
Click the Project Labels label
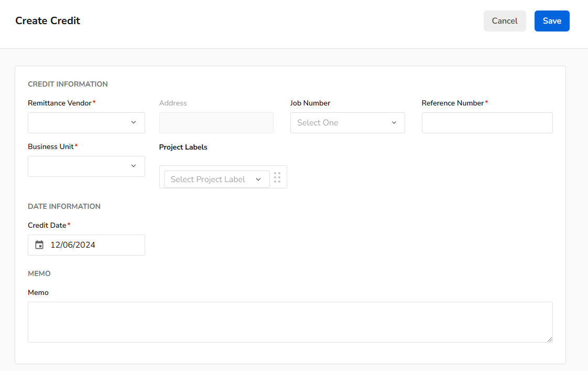183,147
